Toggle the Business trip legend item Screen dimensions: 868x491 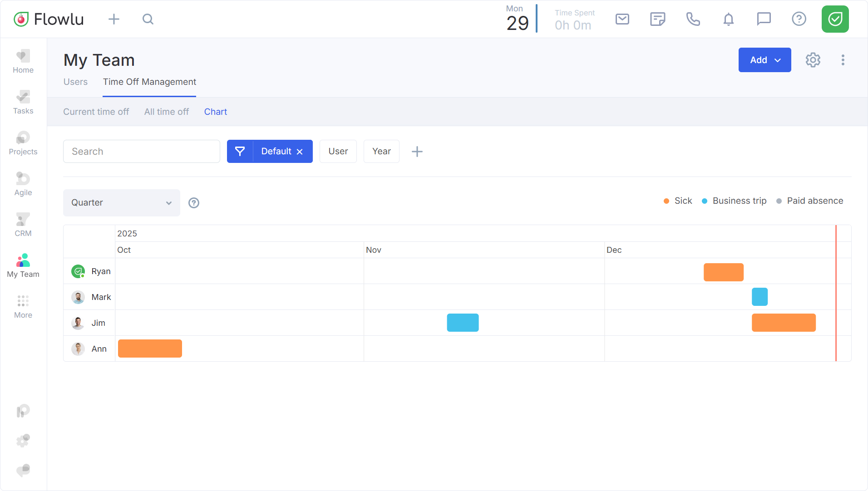pos(734,201)
